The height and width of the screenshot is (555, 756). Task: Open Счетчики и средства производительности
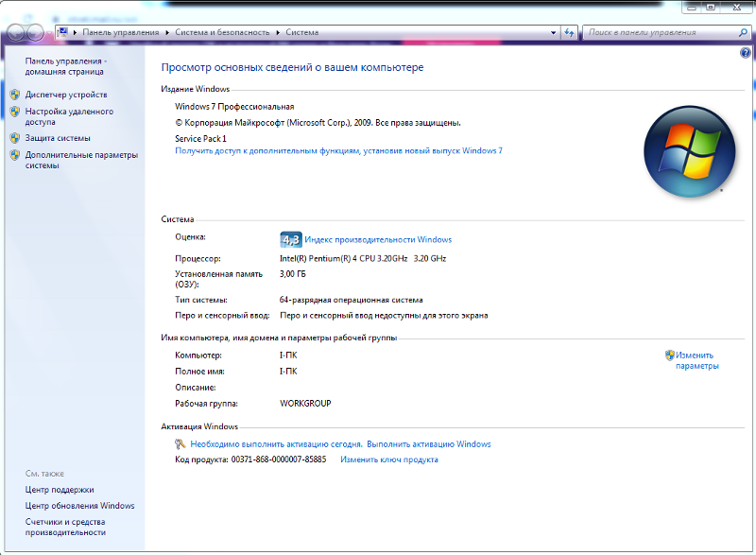click(65, 527)
